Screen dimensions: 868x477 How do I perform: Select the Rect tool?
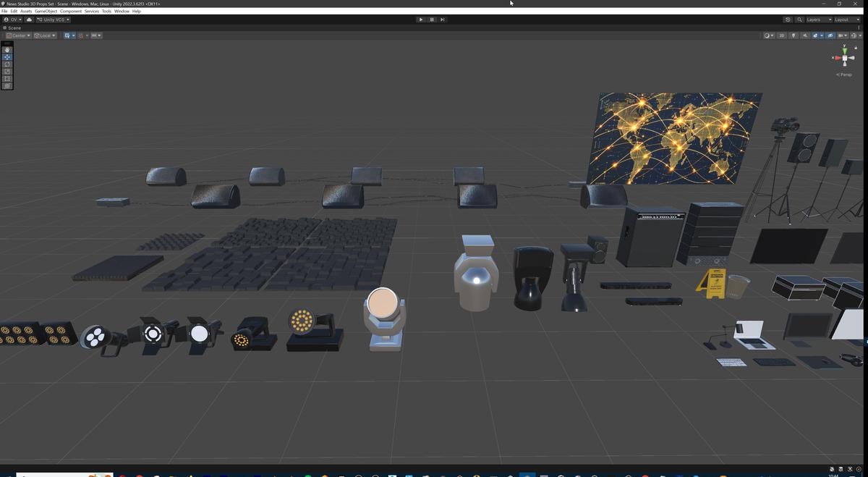tap(7, 79)
